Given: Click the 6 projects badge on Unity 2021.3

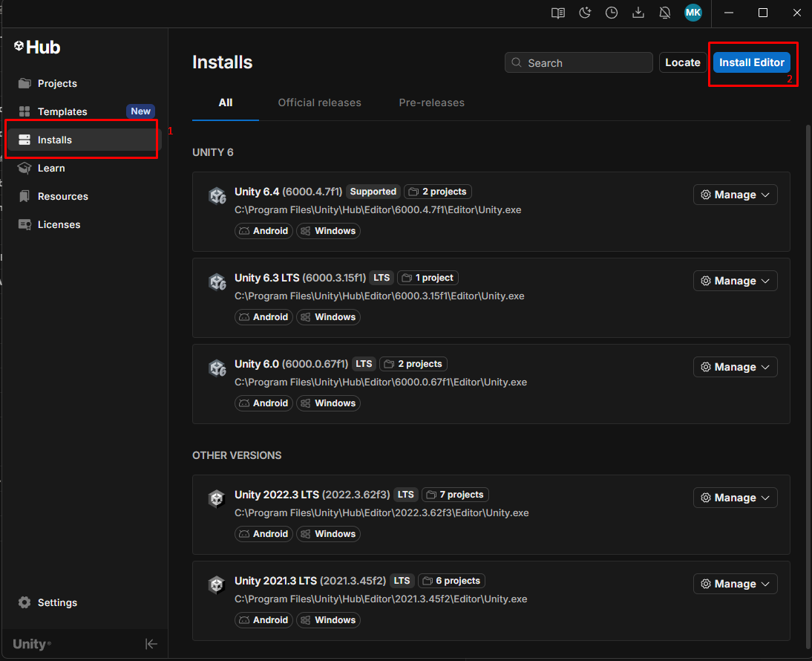Looking at the screenshot, I should [451, 581].
